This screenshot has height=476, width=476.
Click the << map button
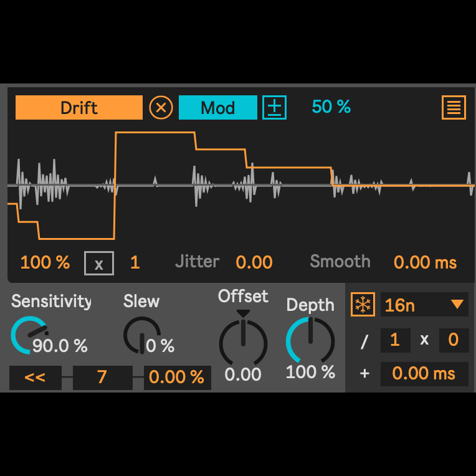click(35, 378)
